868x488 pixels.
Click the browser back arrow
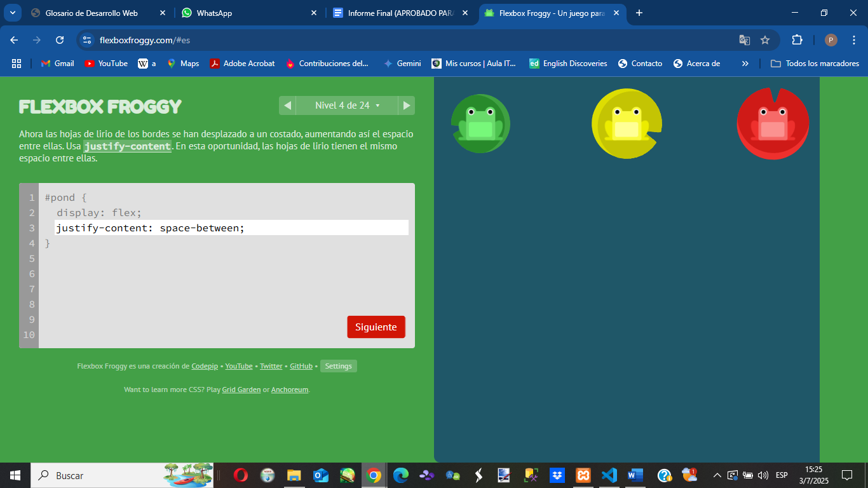(x=14, y=40)
